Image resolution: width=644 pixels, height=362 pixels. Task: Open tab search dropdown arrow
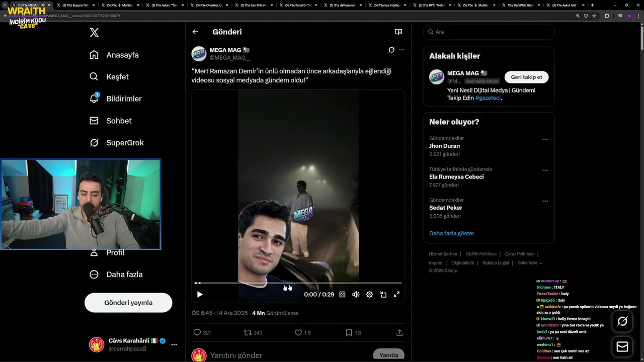tap(5, 5)
